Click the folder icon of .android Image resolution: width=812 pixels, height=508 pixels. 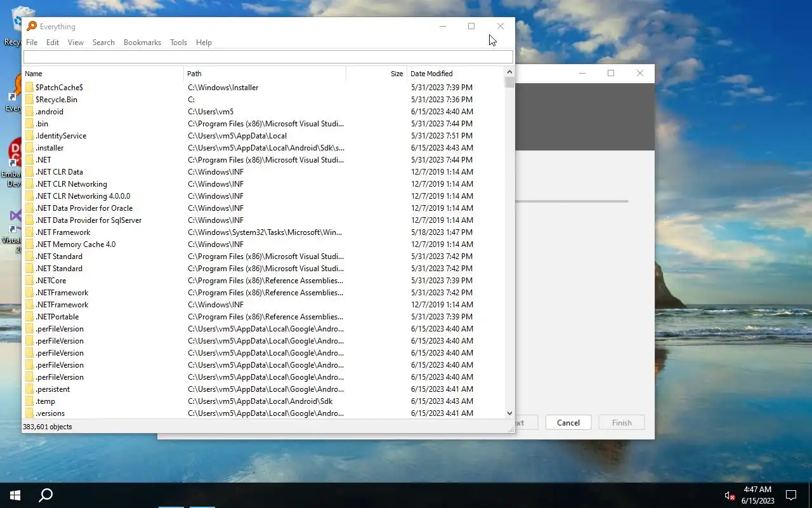pyautogui.click(x=29, y=112)
